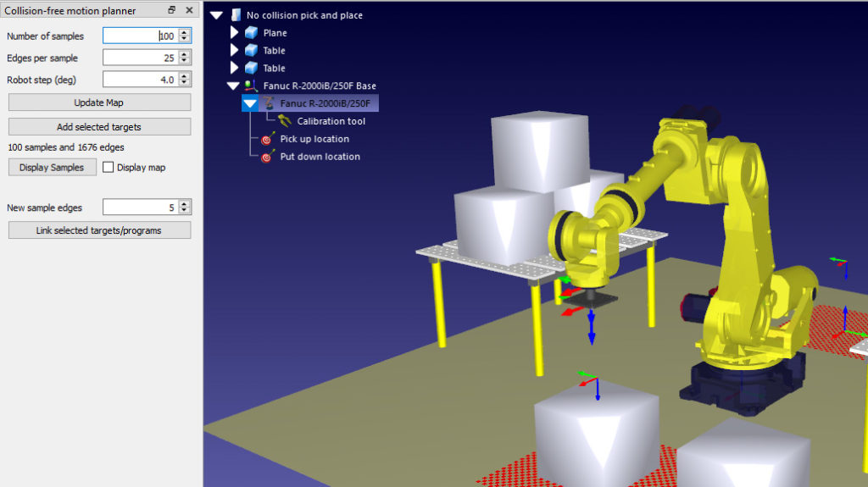Click the New sample edges input field
This screenshot has width=868, height=487.
click(x=141, y=208)
